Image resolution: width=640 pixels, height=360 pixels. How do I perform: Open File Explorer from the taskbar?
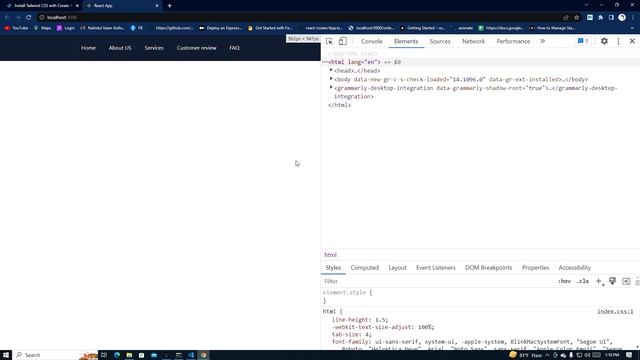129,355
